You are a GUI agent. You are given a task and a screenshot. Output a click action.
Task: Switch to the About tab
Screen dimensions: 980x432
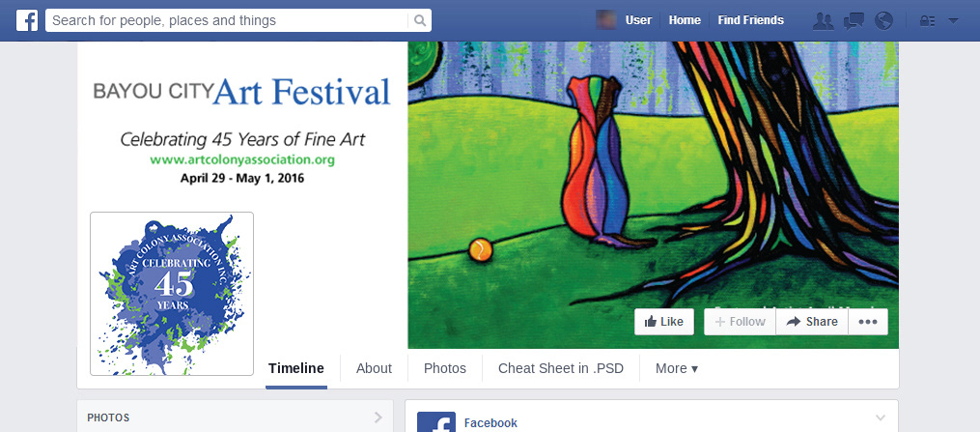[x=374, y=368]
